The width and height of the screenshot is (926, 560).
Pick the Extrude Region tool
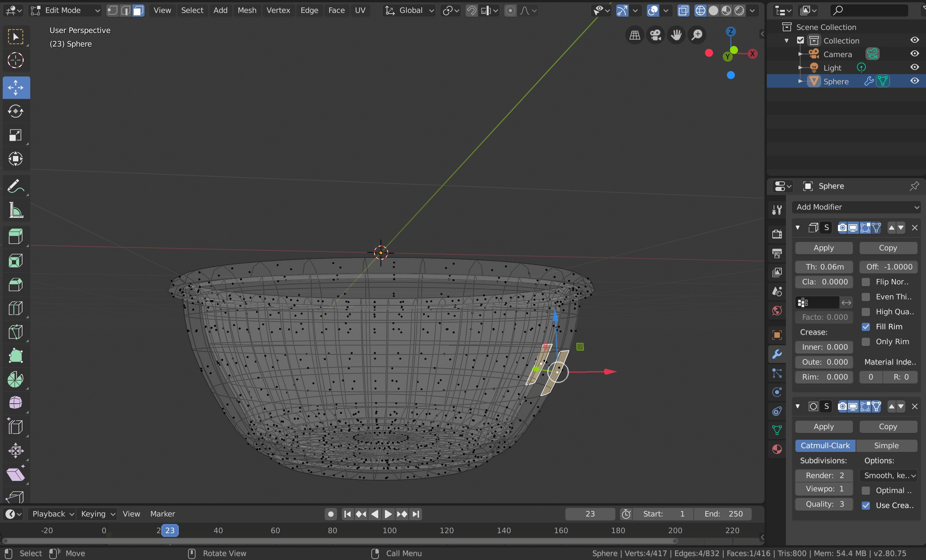pos(15,237)
